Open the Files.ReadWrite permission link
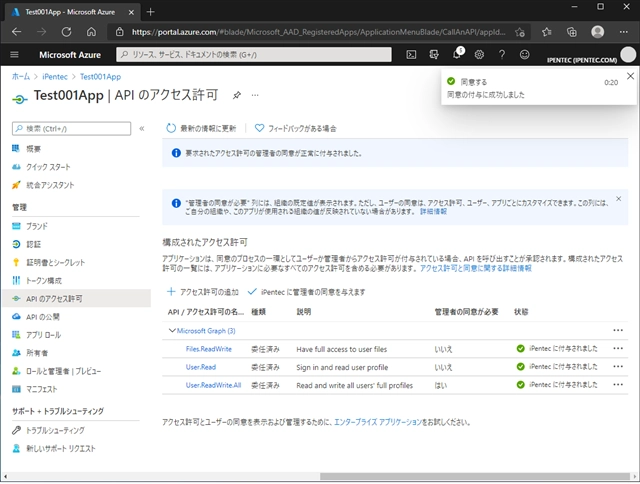Image resolution: width=640 pixels, height=484 pixels. pos(209,349)
